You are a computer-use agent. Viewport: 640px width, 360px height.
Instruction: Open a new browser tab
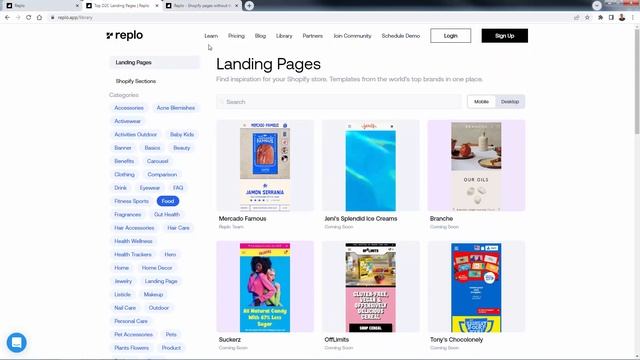pyautogui.click(x=249, y=6)
